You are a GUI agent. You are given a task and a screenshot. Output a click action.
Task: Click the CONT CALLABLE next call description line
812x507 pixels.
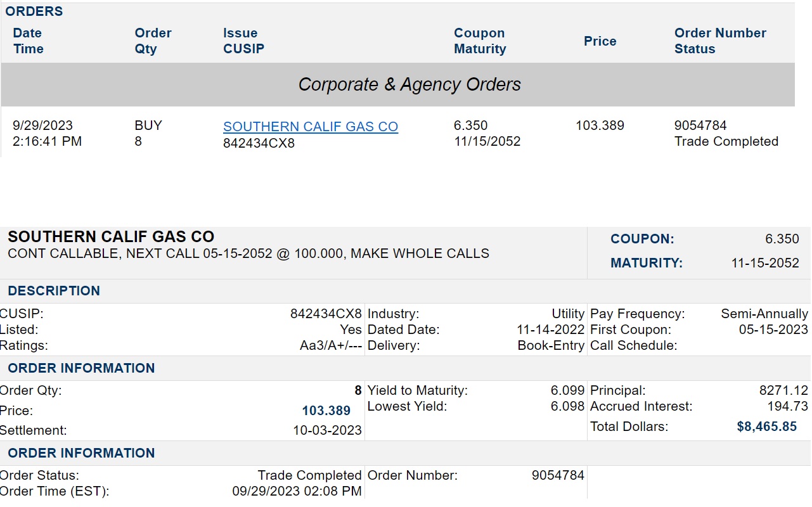pyautogui.click(x=248, y=253)
